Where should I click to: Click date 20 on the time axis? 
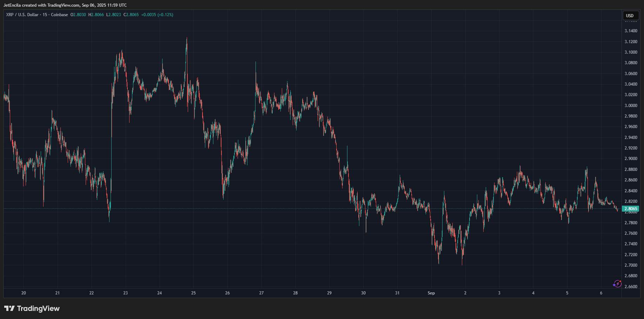[x=24, y=293]
